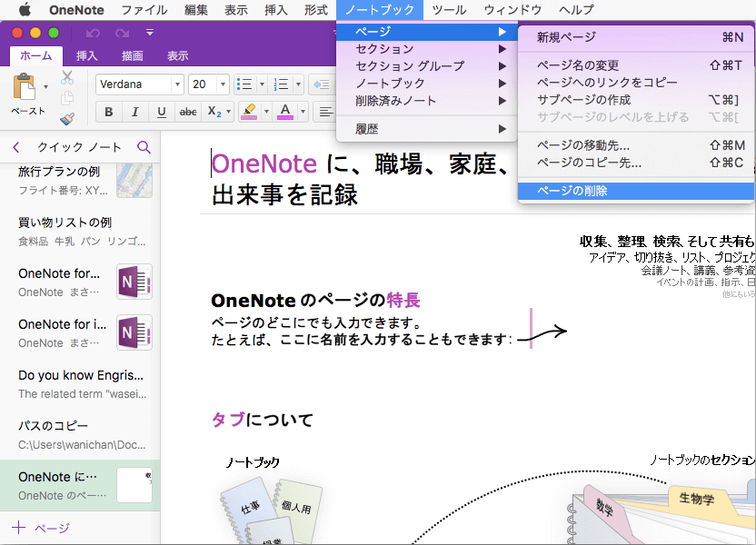Expand the bullet list style arrow

[262, 84]
